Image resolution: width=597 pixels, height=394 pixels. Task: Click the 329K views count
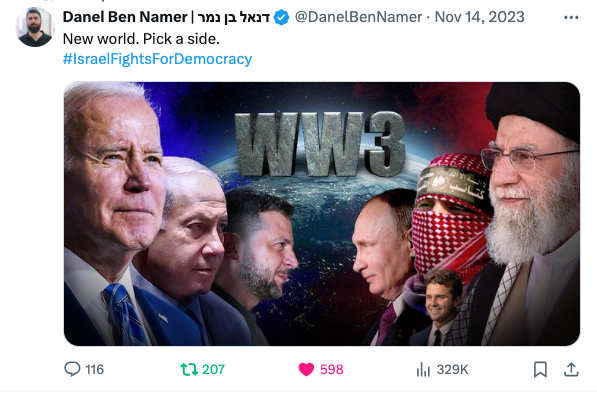(x=452, y=369)
